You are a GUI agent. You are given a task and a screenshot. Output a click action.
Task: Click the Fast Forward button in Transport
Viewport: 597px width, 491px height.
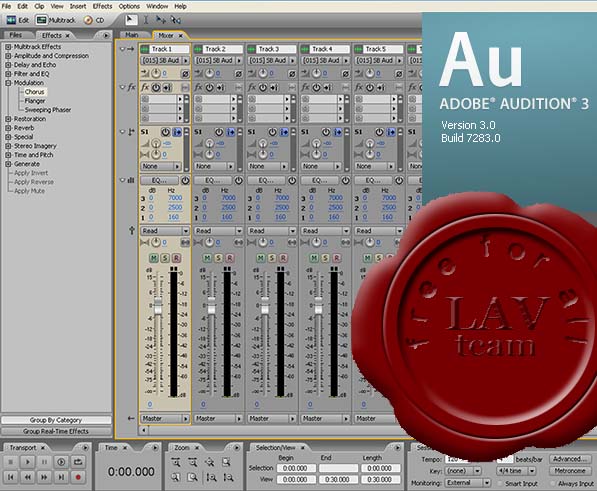(44, 477)
